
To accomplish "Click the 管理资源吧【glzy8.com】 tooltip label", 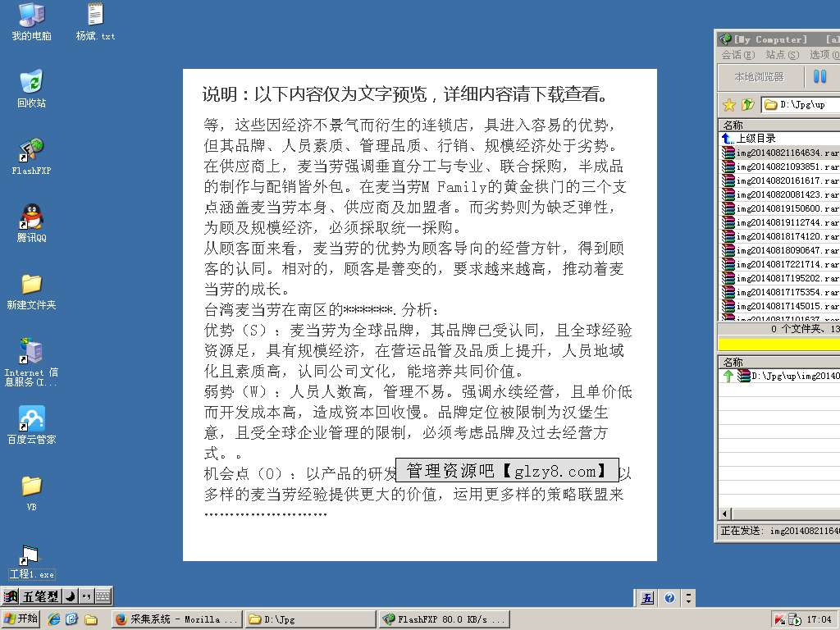I will [507, 471].
